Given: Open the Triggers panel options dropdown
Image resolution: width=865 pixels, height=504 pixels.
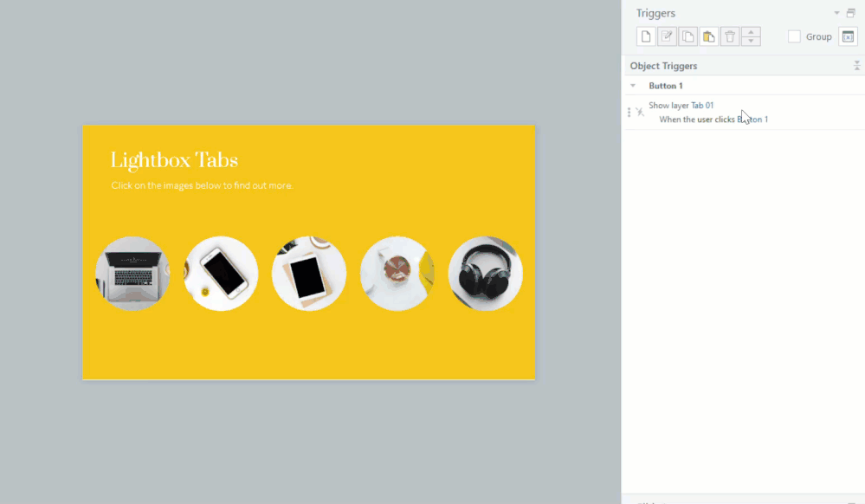Looking at the screenshot, I should coord(836,13).
